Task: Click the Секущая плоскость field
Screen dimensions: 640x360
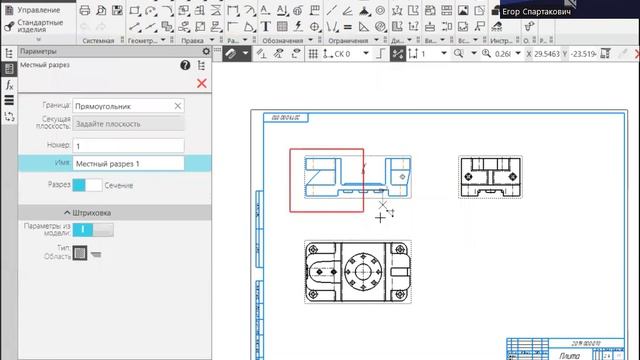Action: (x=128, y=124)
